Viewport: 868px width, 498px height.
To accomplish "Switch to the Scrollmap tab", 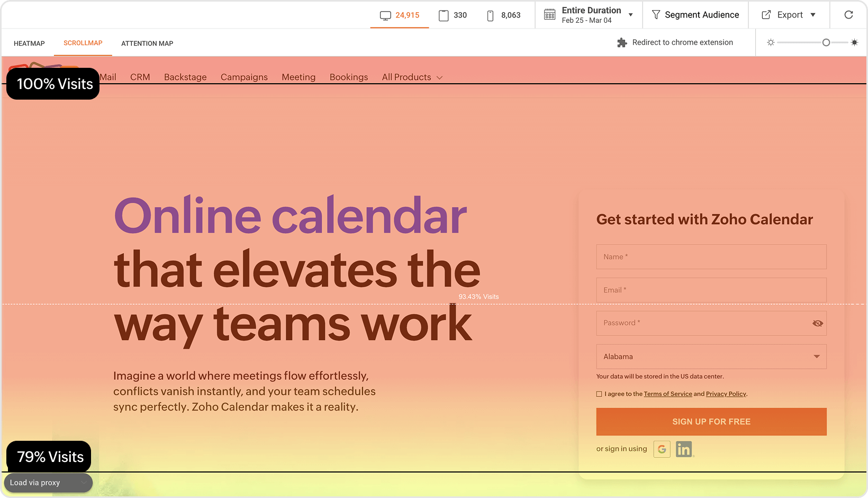I will pyautogui.click(x=83, y=43).
